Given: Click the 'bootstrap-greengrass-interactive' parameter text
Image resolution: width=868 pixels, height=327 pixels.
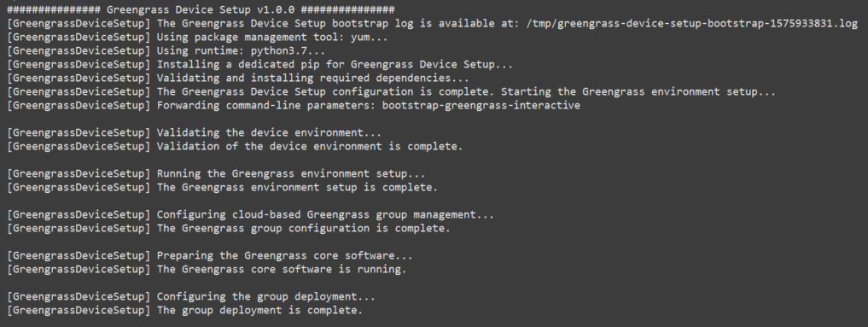Looking at the screenshot, I should [x=481, y=105].
